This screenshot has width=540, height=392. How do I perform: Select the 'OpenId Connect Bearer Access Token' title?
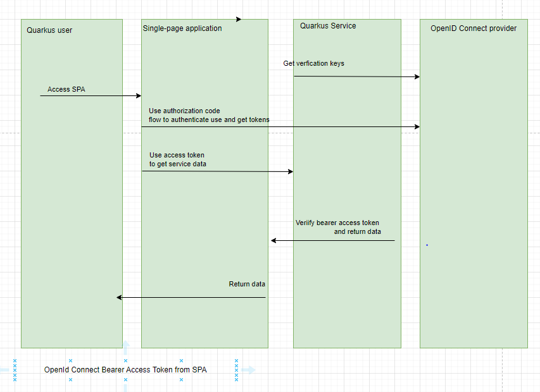(x=125, y=370)
